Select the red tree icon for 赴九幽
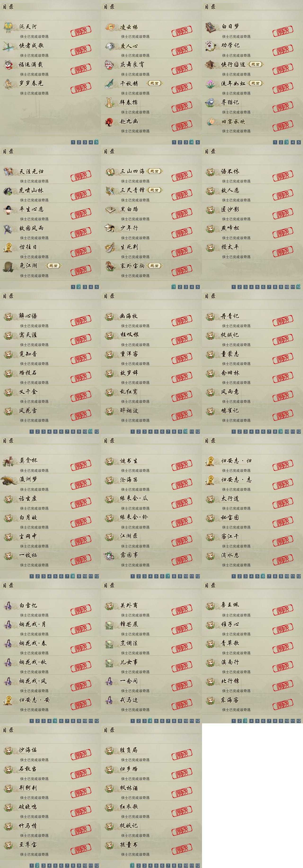 110,121
